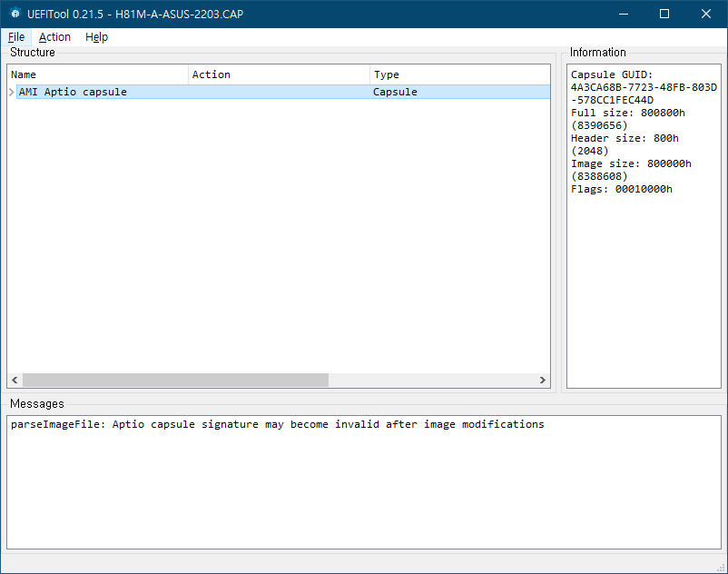This screenshot has height=574, width=728.
Task: Click the window resize grip in the status bar corner
Action: coord(721,567)
